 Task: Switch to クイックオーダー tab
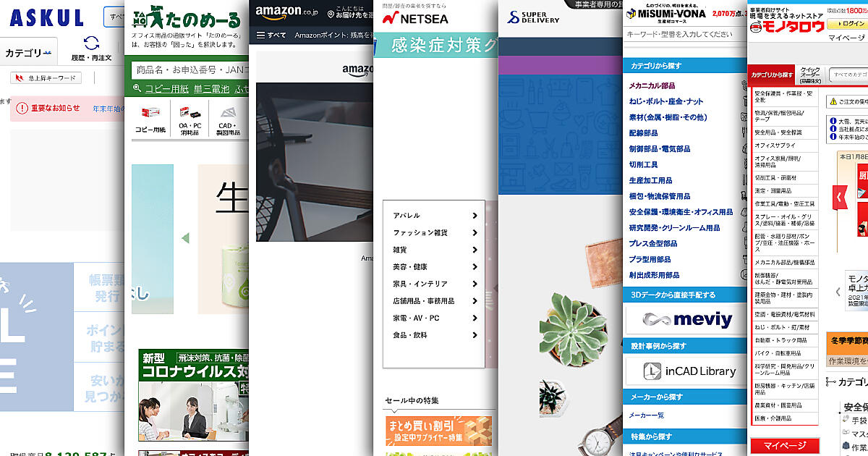[810, 74]
